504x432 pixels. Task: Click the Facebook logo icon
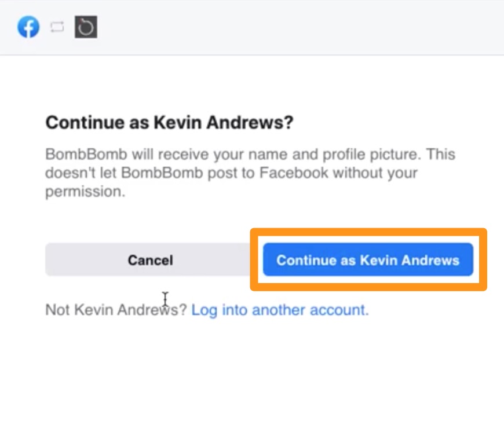click(28, 27)
